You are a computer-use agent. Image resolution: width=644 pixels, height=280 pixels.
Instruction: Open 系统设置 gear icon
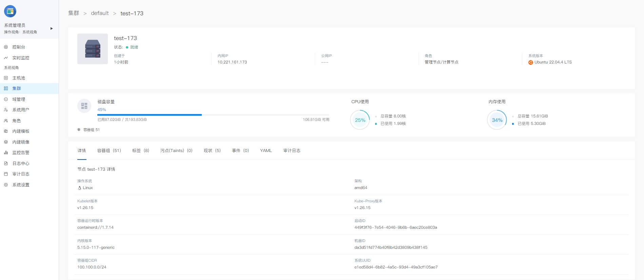point(6,185)
